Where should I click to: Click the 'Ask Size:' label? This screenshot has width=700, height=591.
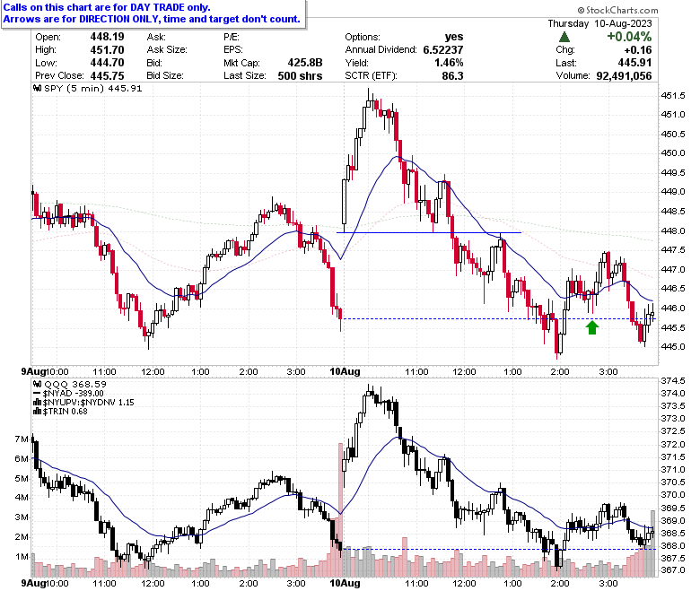coord(167,49)
